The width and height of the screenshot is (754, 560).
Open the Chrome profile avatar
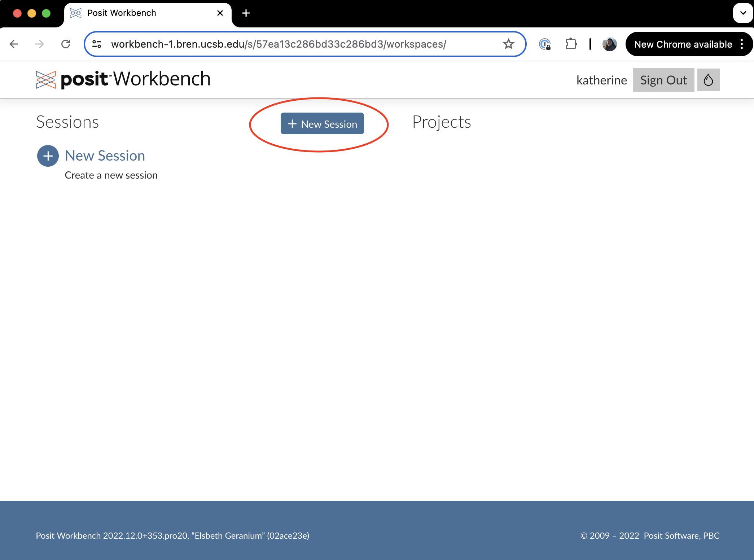pyautogui.click(x=609, y=44)
